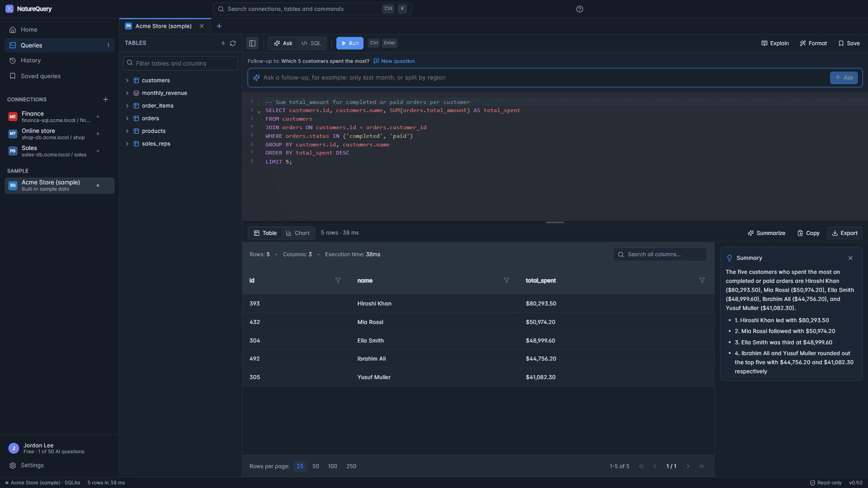Refresh the tables list

tap(233, 43)
